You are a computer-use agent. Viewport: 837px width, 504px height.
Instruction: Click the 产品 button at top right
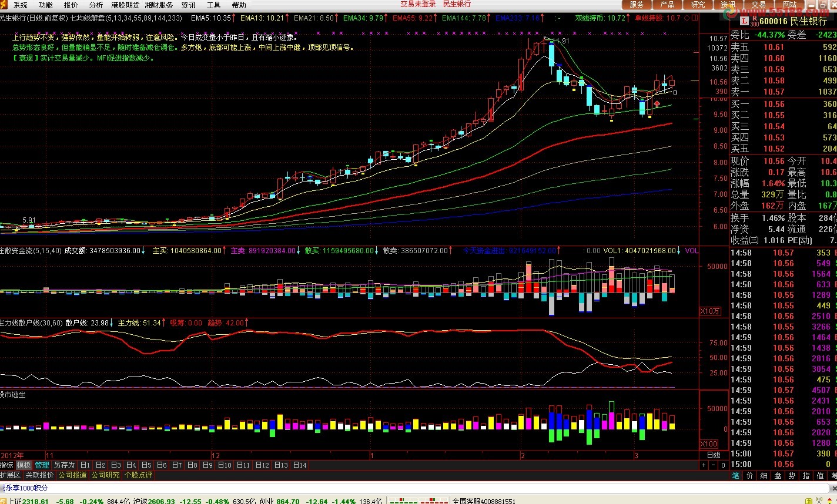coord(667,5)
